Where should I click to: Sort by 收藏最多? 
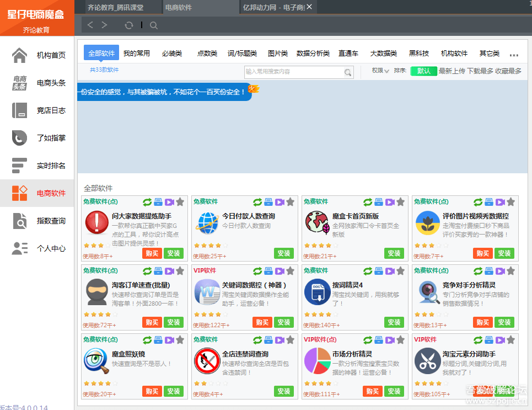coord(508,71)
